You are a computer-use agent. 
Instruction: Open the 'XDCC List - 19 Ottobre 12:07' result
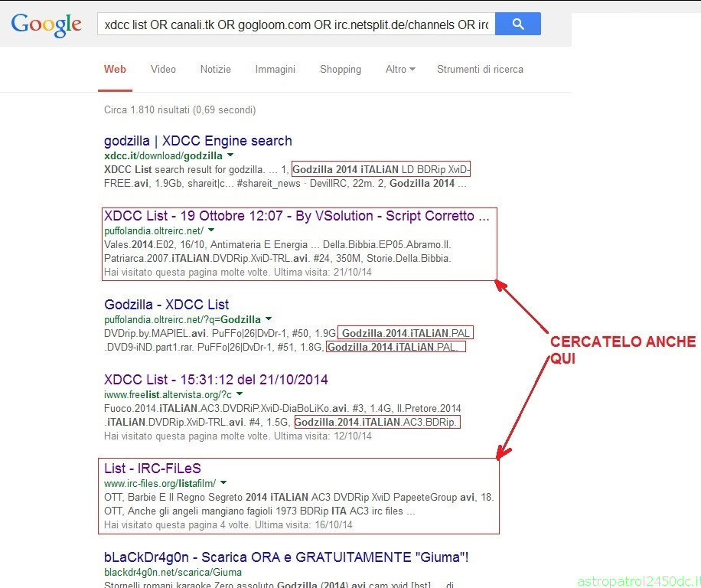tap(297, 216)
